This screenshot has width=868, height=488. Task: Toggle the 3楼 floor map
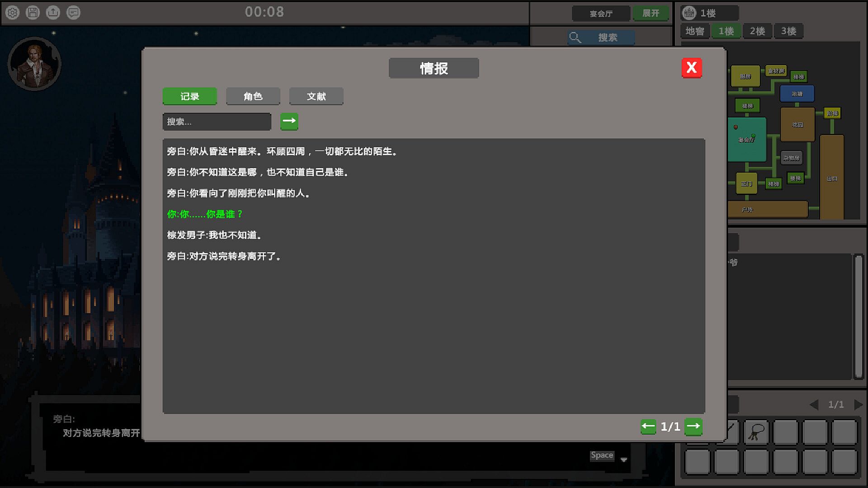click(788, 31)
